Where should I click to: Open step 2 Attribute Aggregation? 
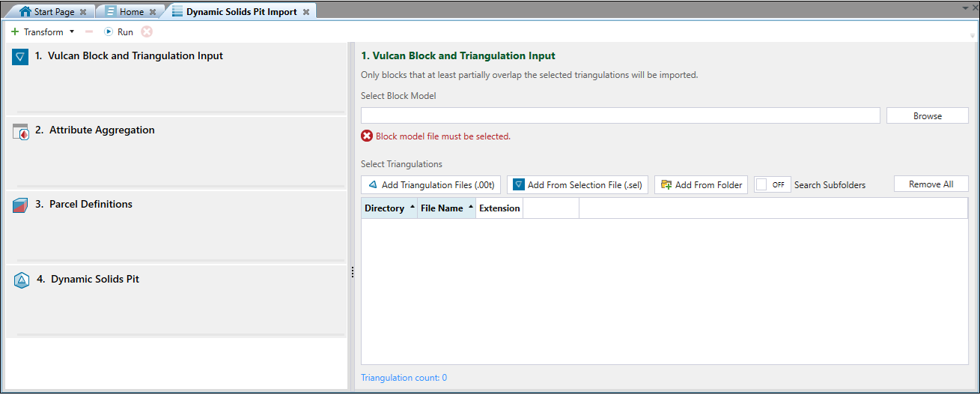[x=177, y=152]
